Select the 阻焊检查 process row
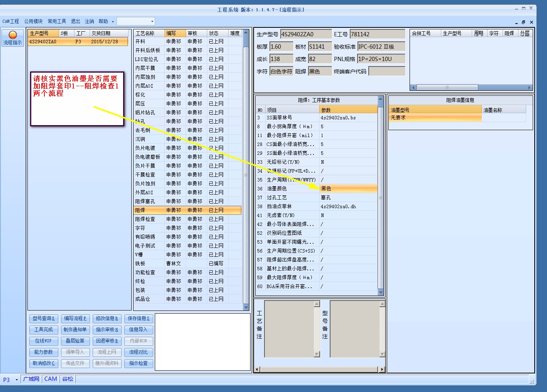 click(x=188, y=219)
